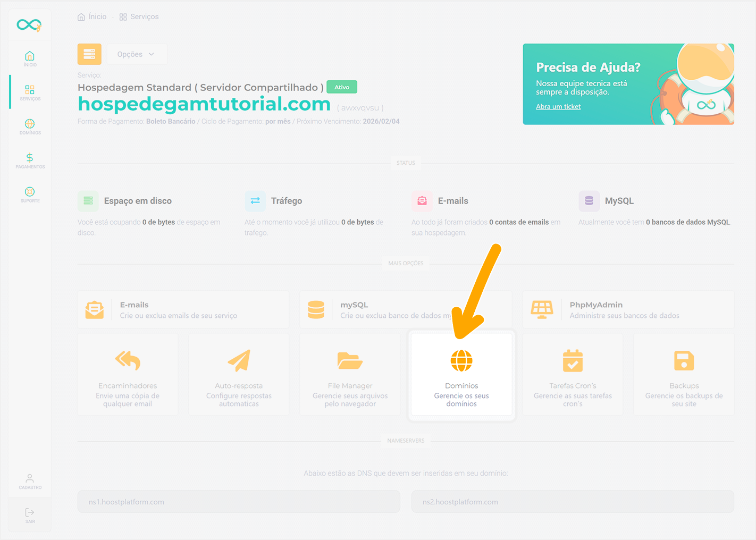Open the PhpMyAdmin option
Screen dimensions: 756x540
(628, 309)
